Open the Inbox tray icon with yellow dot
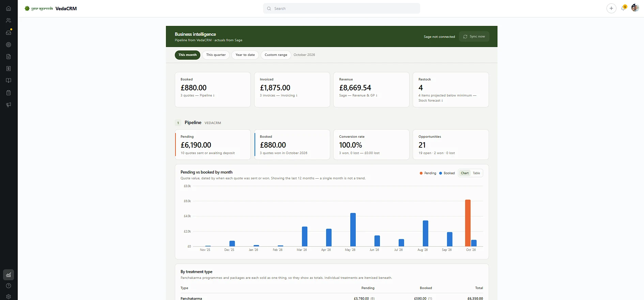Viewport: 644px width, 300px height. click(x=9, y=33)
